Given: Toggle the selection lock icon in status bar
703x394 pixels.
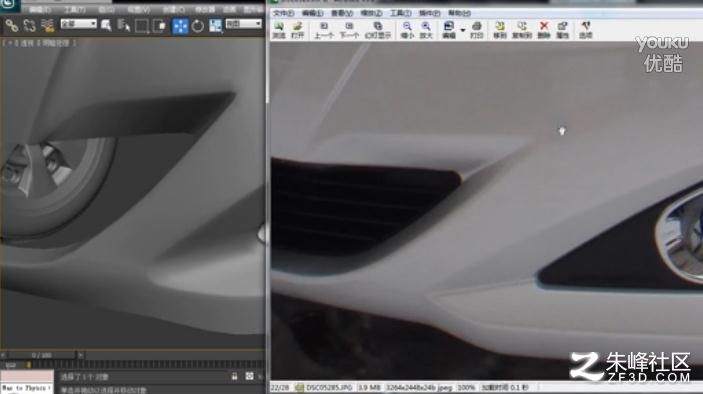Looking at the screenshot, I should click(234, 377).
